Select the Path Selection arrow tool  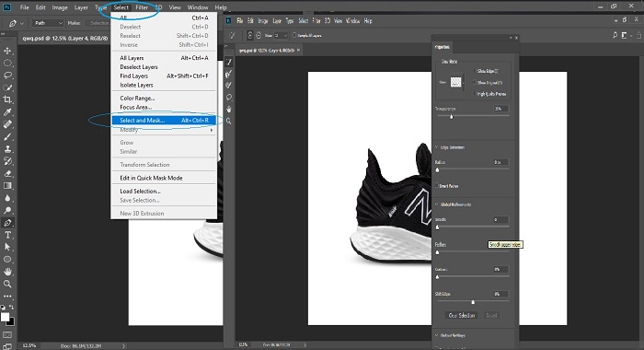(x=7, y=247)
